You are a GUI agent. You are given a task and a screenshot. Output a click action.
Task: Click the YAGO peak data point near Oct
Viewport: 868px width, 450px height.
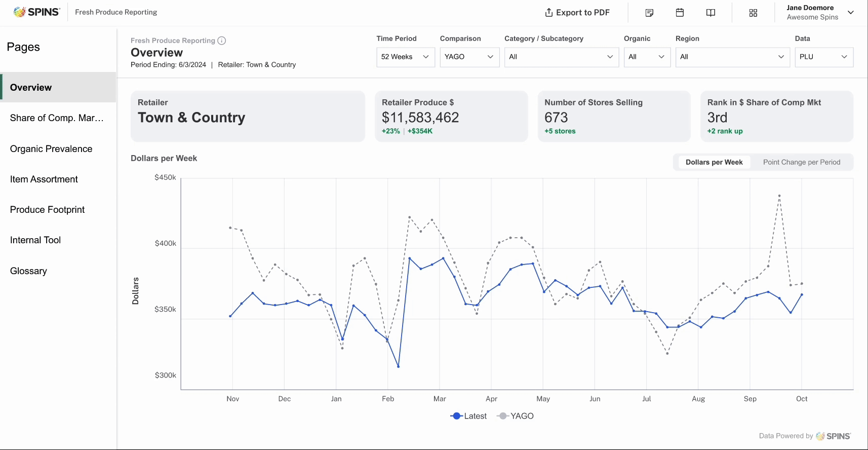pyautogui.click(x=779, y=196)
